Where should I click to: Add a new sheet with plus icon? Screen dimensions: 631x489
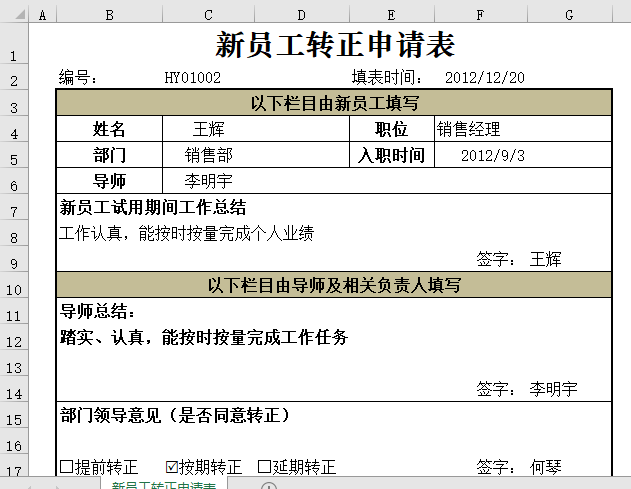pos(268,486)
